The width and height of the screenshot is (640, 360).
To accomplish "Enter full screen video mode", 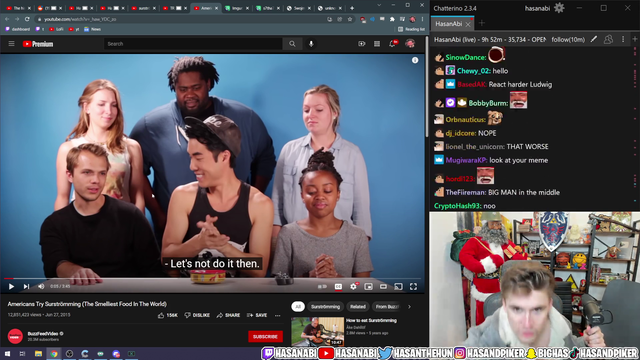I will pyautogui.click(x=413, y=287).
